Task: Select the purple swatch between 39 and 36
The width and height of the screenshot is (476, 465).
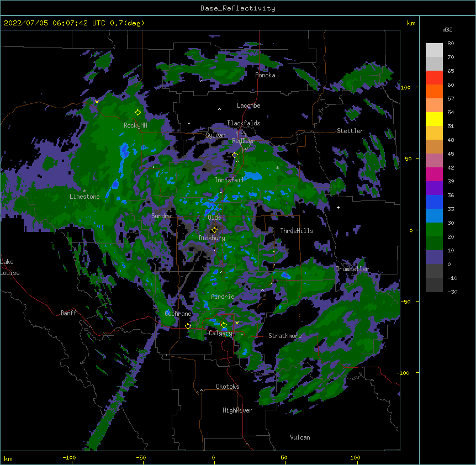Action: pyautogui.click(x=434, y=188)
